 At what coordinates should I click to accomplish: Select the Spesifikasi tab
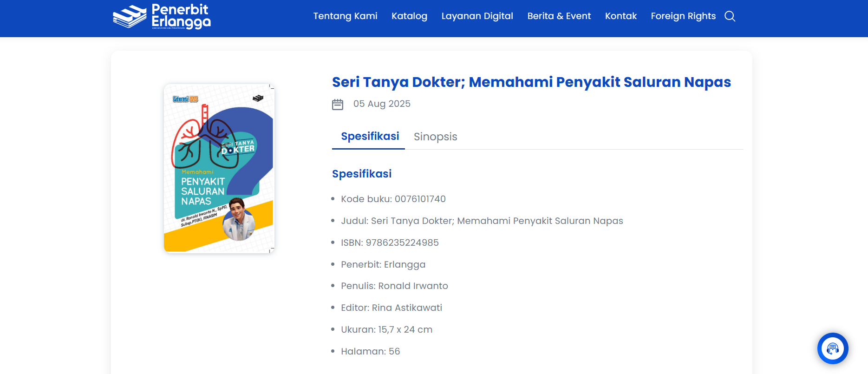click(370, 137)
